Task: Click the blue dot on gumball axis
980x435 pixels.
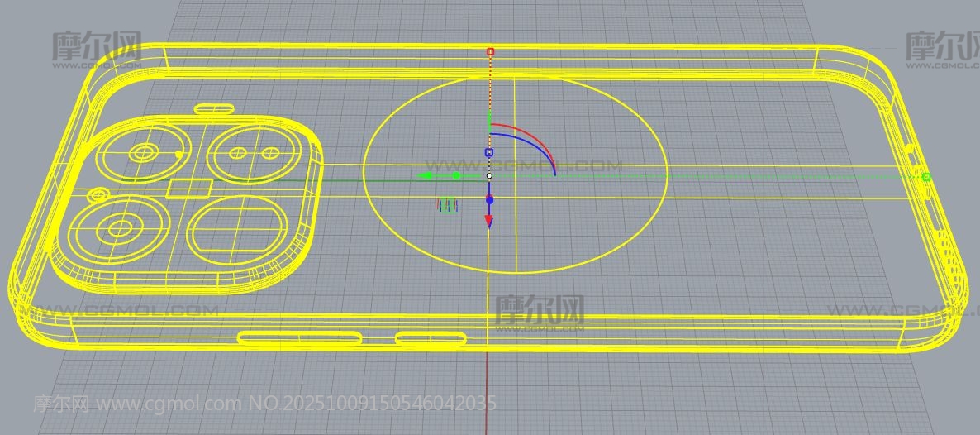Action: pos(489,199)
